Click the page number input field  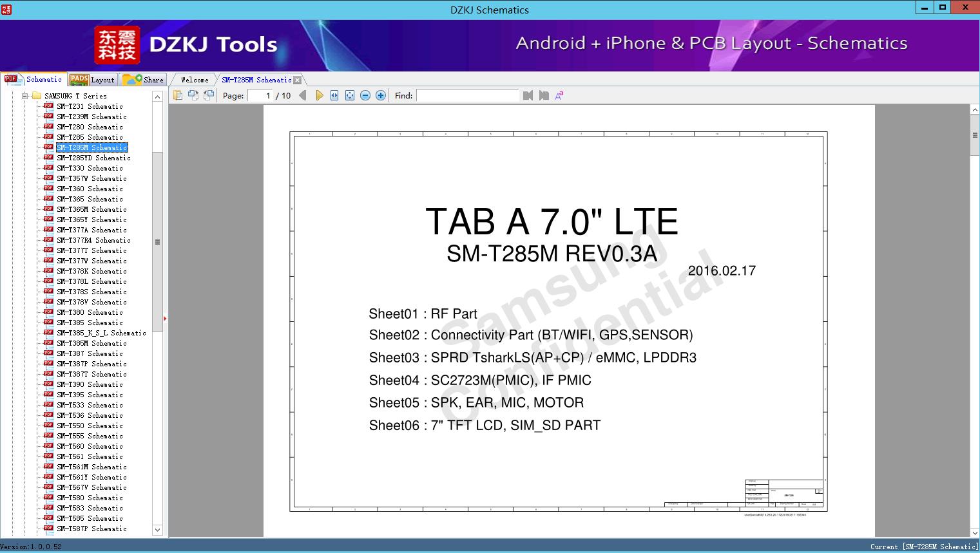pyautogui.click(x=260, y=95)
